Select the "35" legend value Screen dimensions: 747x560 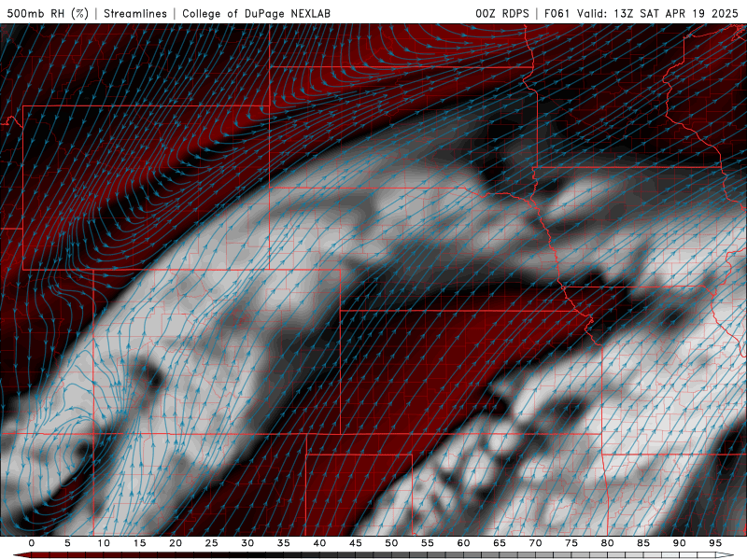(x=284, y=543)
